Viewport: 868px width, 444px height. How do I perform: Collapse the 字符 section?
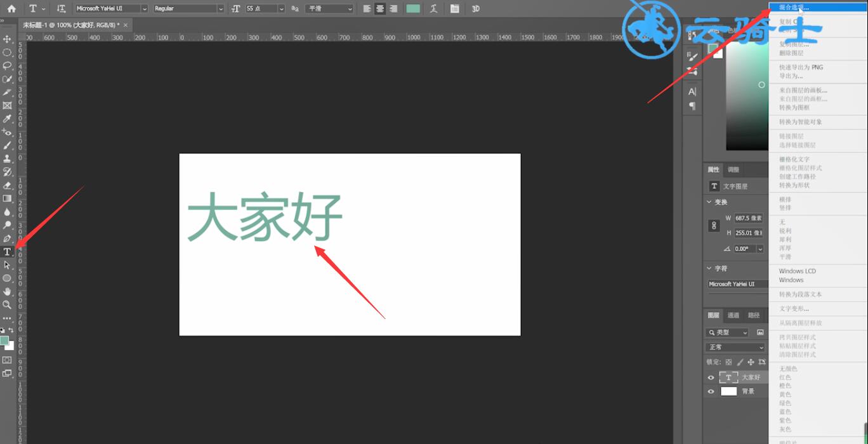[709, 268]
